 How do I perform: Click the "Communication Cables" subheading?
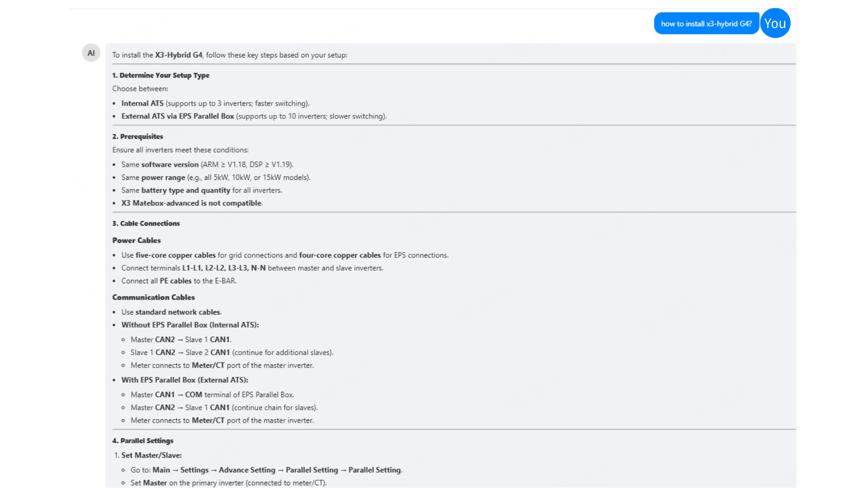click(x=153, y=297)
